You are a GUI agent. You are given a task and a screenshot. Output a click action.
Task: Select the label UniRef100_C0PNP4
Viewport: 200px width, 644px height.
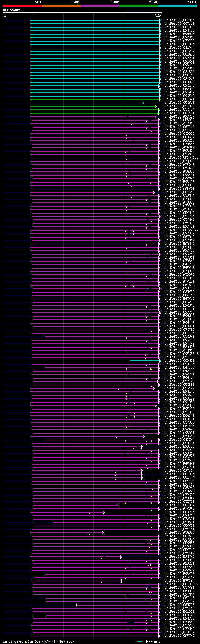(179, 178)
